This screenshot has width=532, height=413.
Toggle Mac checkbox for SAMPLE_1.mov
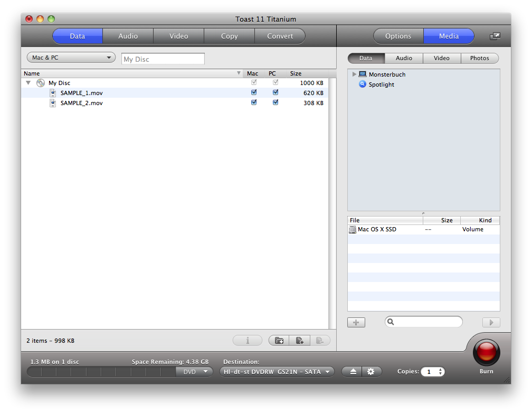click(254, 92)
